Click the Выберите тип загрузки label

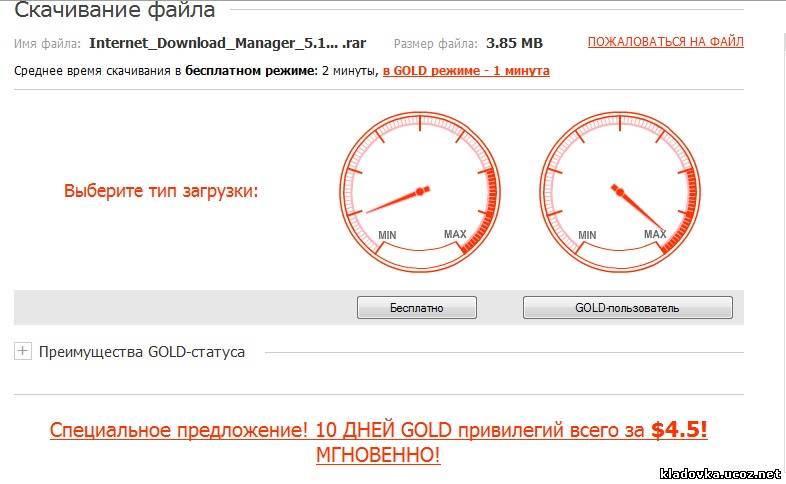[161, 191]
